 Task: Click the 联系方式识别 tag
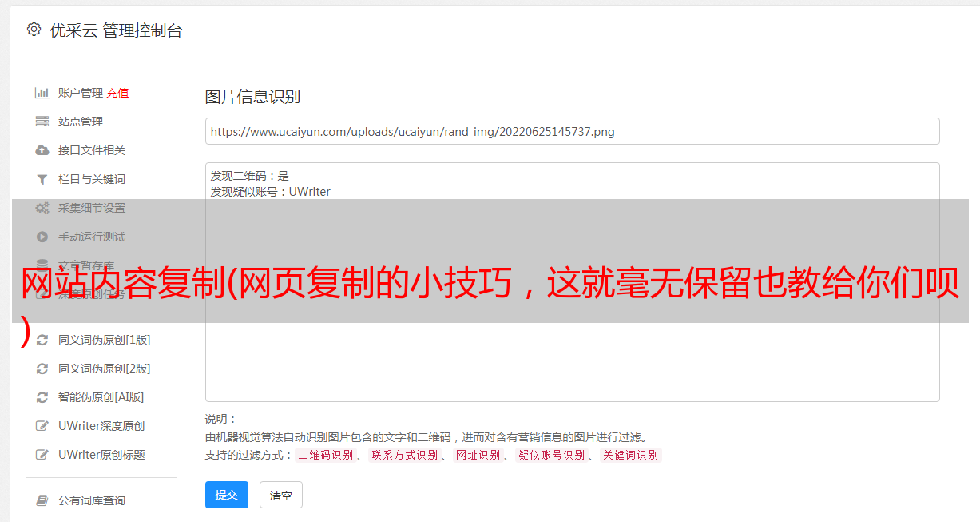pyautogui.click(x=404, y=455)
